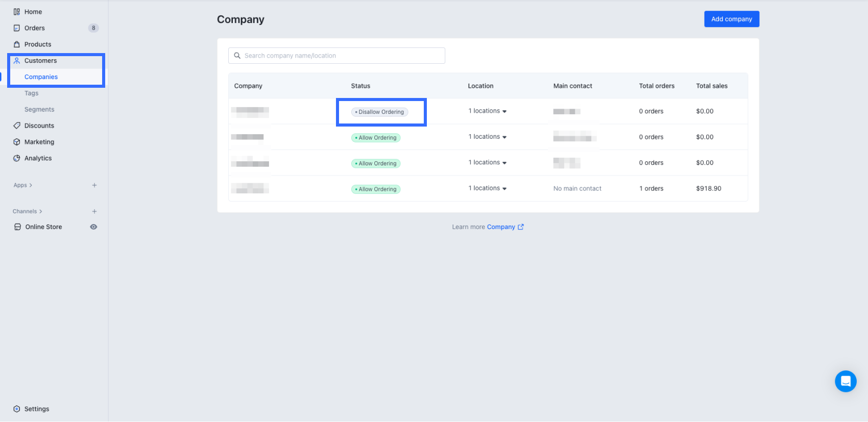The height and width of the screenshot is (422, 868).
Task: Expand locations dropdown in first company row
Action: tap(504, 111)
